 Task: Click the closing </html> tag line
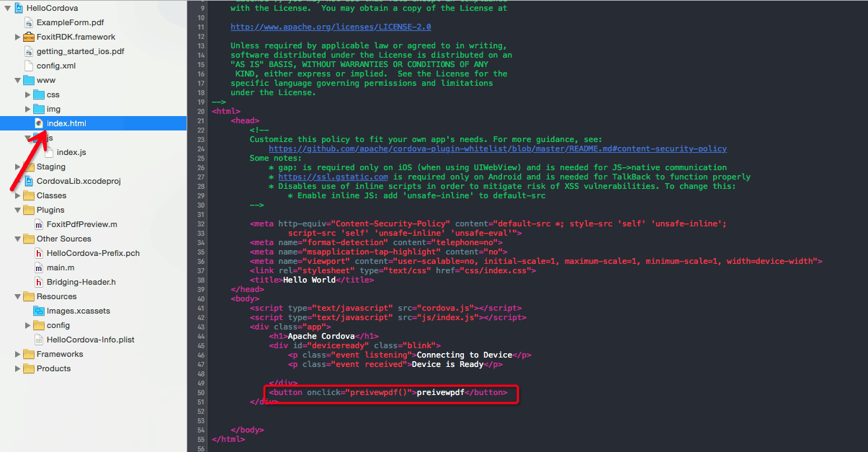228,439
